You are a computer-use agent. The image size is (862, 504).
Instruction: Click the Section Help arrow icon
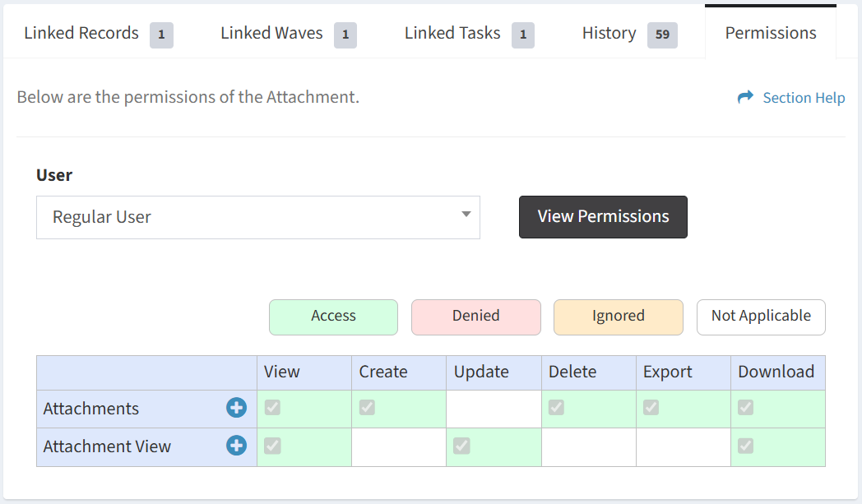745,97
